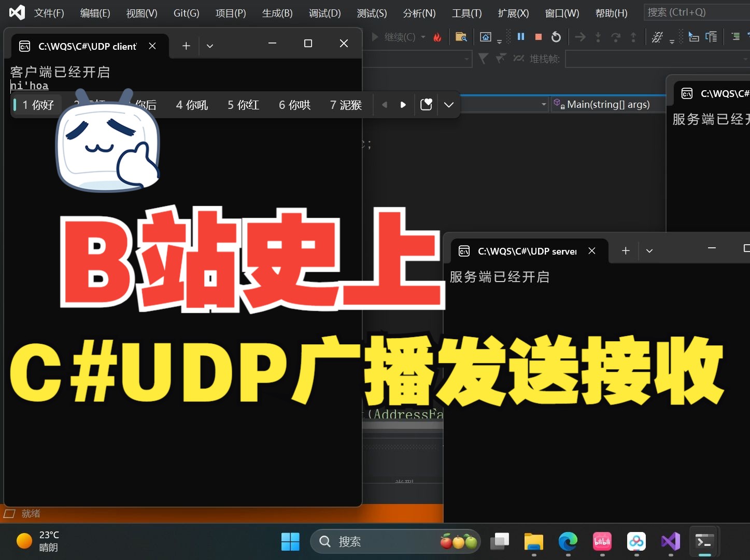750x560 pixels.
Task: Click the Show Next Statement arrow
Action: (581, 37)
